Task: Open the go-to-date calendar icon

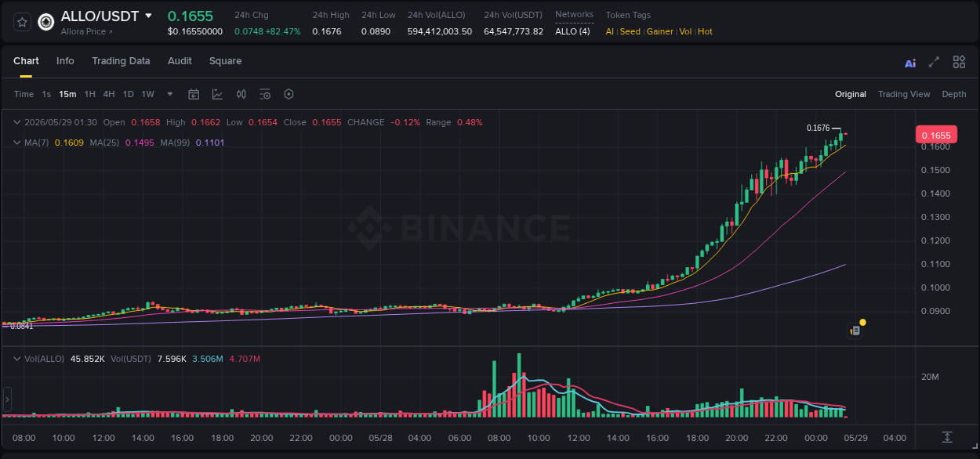Action: [194, 94]
